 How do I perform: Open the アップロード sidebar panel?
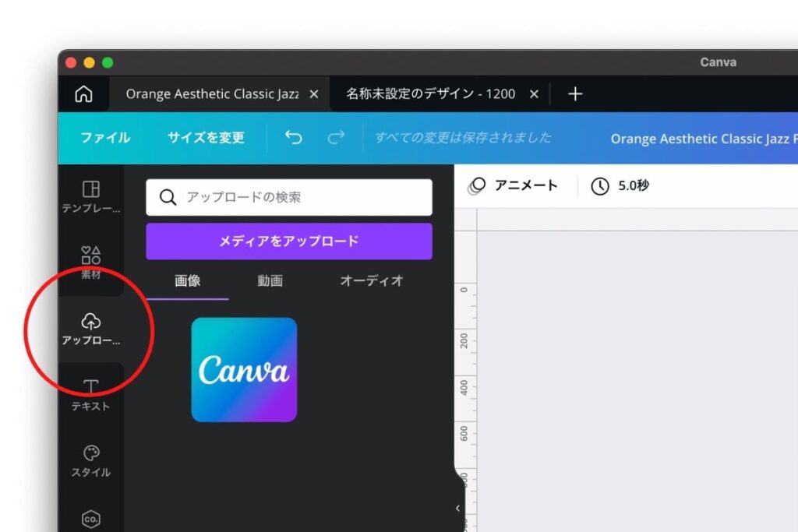(91, 329)
